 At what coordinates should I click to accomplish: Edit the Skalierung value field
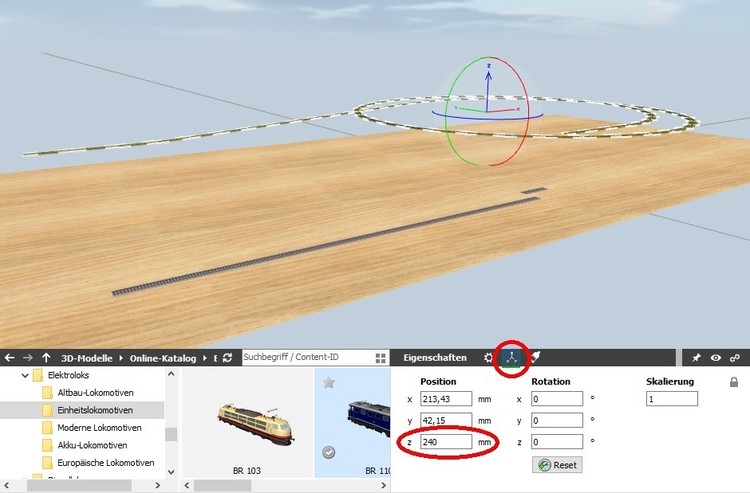[672, 399]
